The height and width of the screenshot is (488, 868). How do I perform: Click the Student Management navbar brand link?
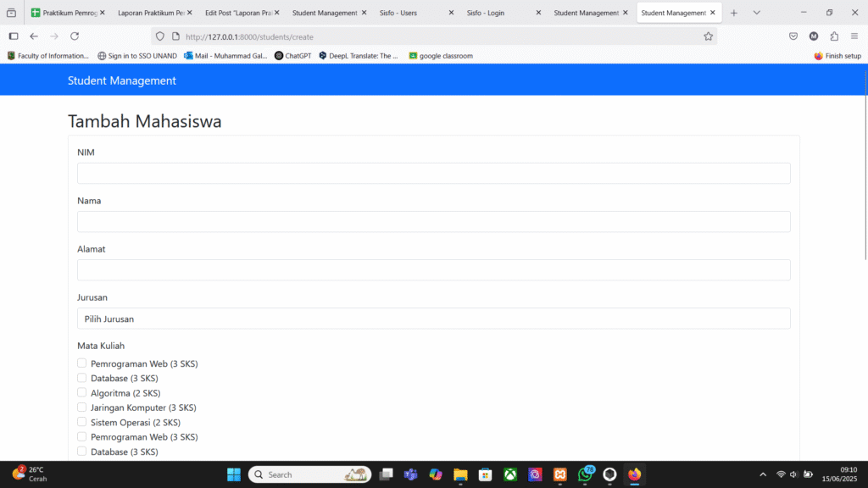[x=122, y=80]
